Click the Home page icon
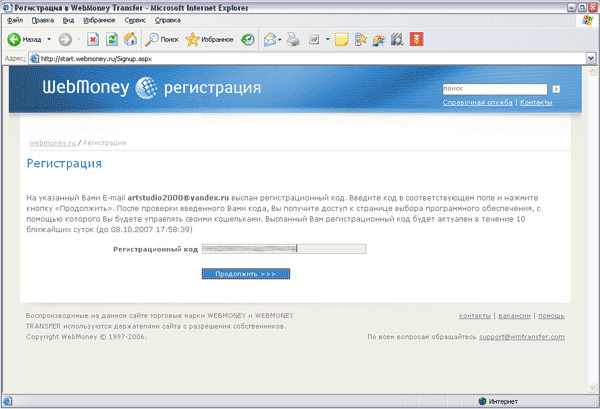 pyautogui.click(x=130, y=39)
